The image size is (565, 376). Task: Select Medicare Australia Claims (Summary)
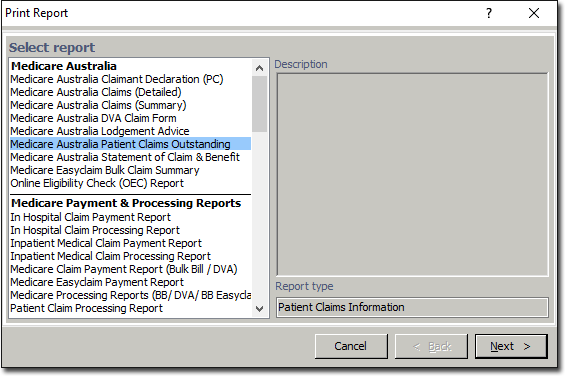click(130, 105)
